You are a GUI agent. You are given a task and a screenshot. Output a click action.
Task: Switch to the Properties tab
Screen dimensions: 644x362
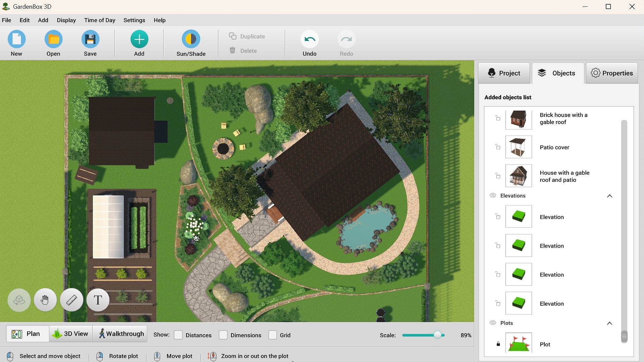click(x=612, y=73)
